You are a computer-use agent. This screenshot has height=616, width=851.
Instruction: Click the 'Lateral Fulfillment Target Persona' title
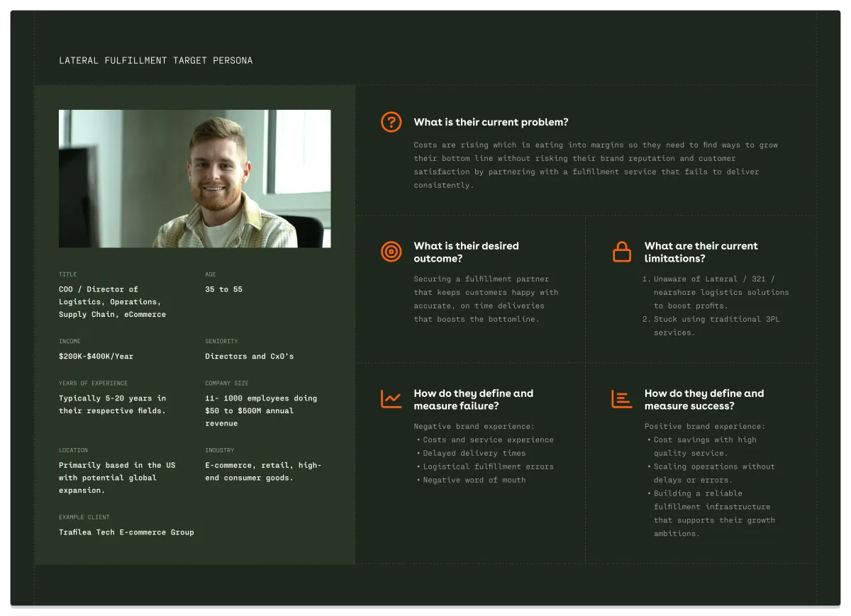[x=155, y=60]
